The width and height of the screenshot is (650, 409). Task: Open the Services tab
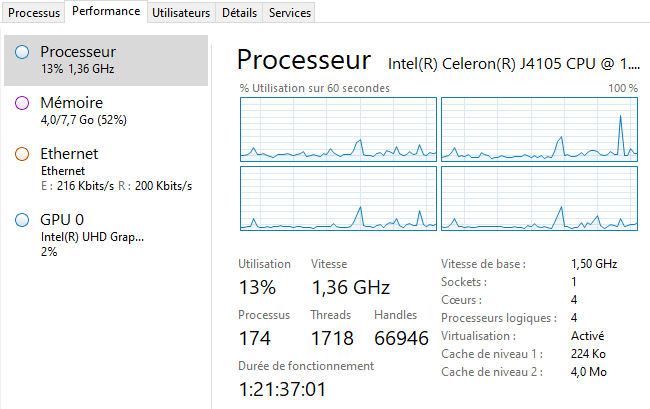[291, 13]
